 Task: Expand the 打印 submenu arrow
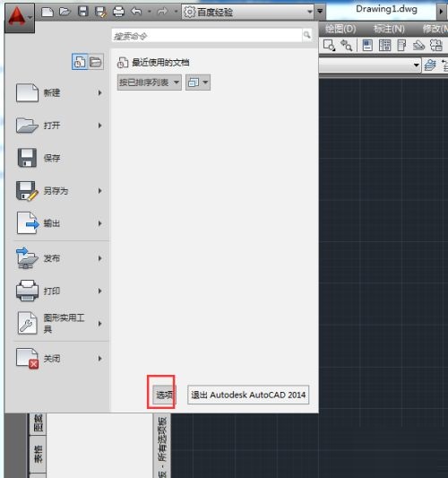tap(99, 291)
